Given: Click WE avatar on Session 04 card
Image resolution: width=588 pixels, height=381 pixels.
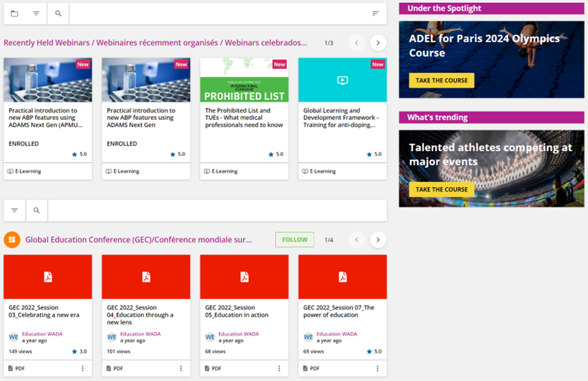Looking at the screenshot, I should click(112, 337).
